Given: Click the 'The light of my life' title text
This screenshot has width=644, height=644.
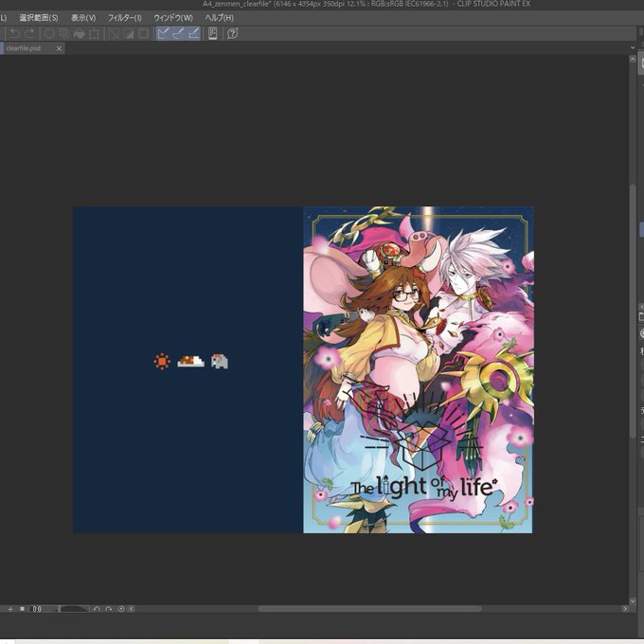Looking at the screenshot, I should point(424,488).
